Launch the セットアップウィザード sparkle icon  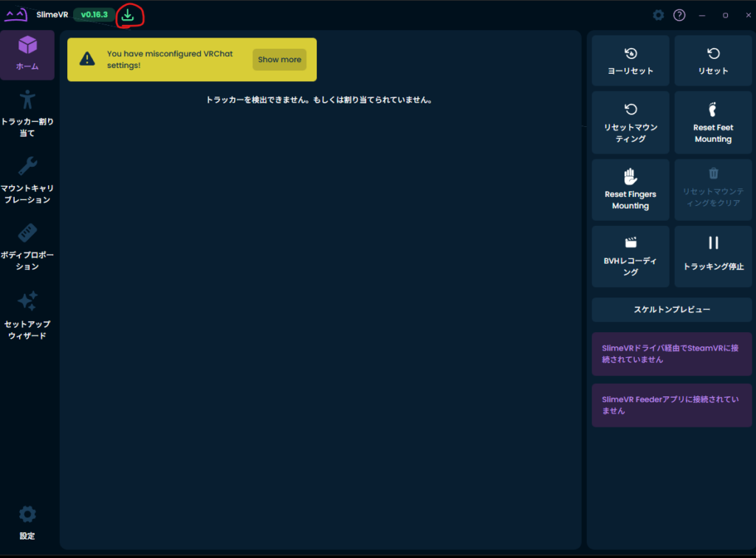coord(27,316)
